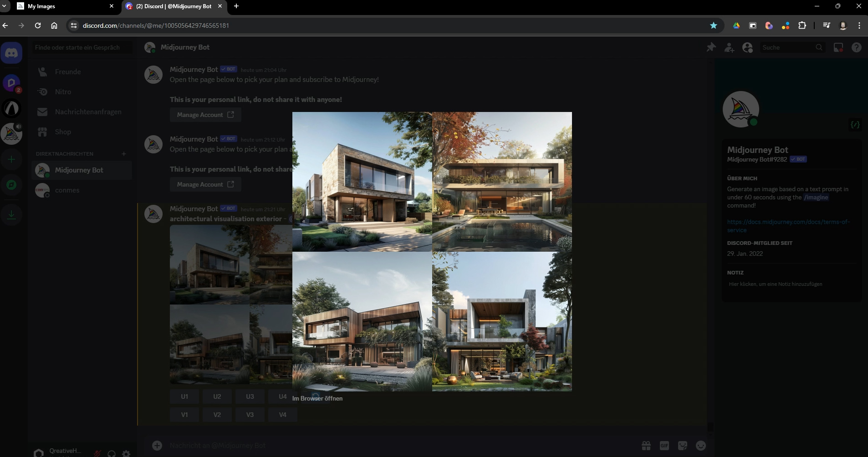Click the browser address bar URL
The image size is (868, 457).
[x=156, y=25]
